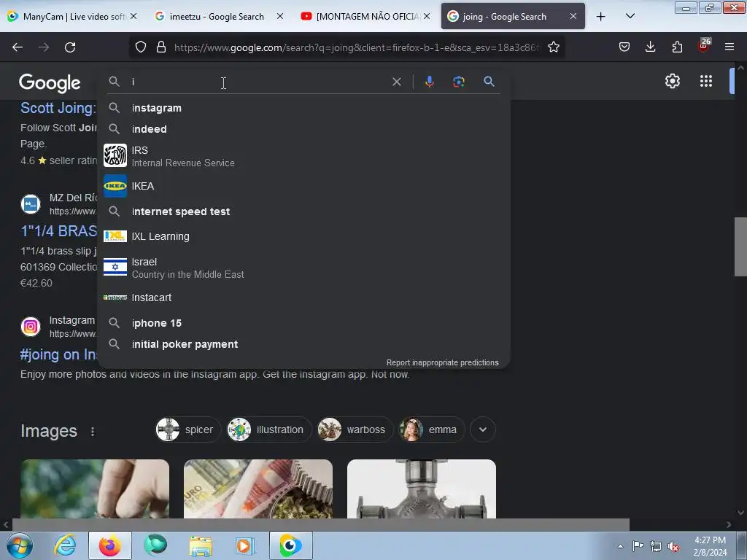The width and height of the screenshot is (747, 560).
Task: Click the taskbar clock showing 4:27 PM
Action: (x=710, y=546)
